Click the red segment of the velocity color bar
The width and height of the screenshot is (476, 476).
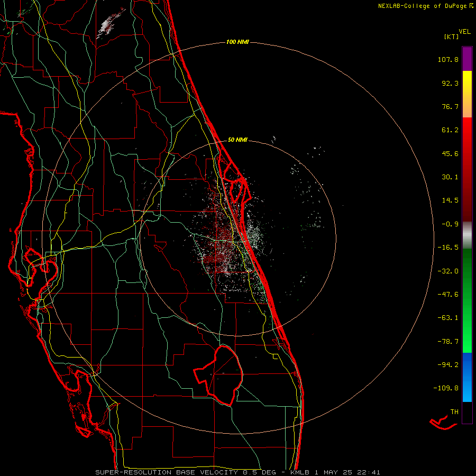pos(467,169)
